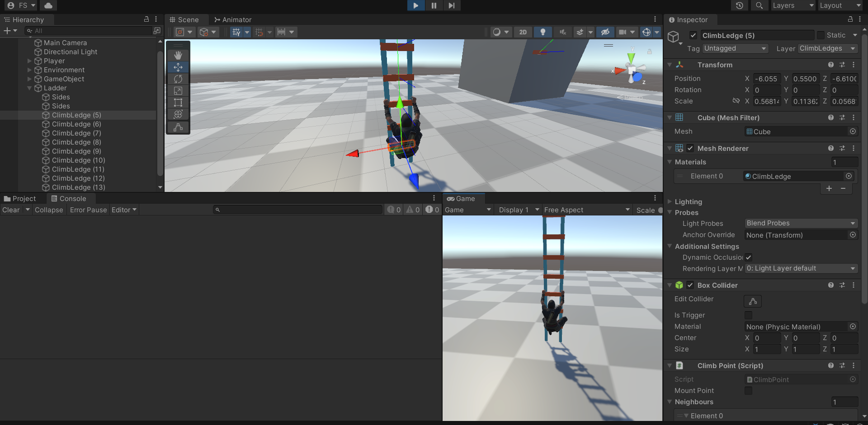The height and width of the screenshot is (425, 868).
Task: Enable the Is Trigger checkbox
Action: [749, 315]
